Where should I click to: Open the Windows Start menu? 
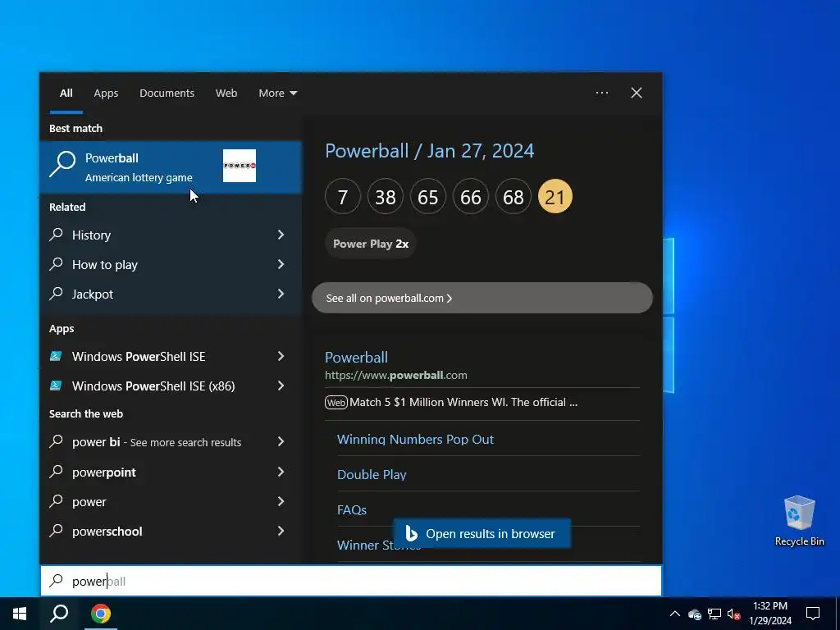(x=20, y=614)
